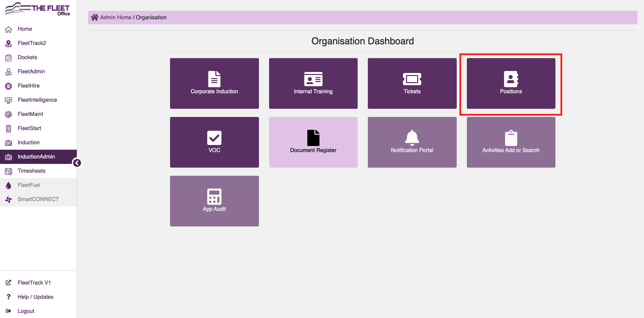The image size is (644, 318).
Task: Select FleetAdmin in the sidebar
Action: tap(38, 72)
